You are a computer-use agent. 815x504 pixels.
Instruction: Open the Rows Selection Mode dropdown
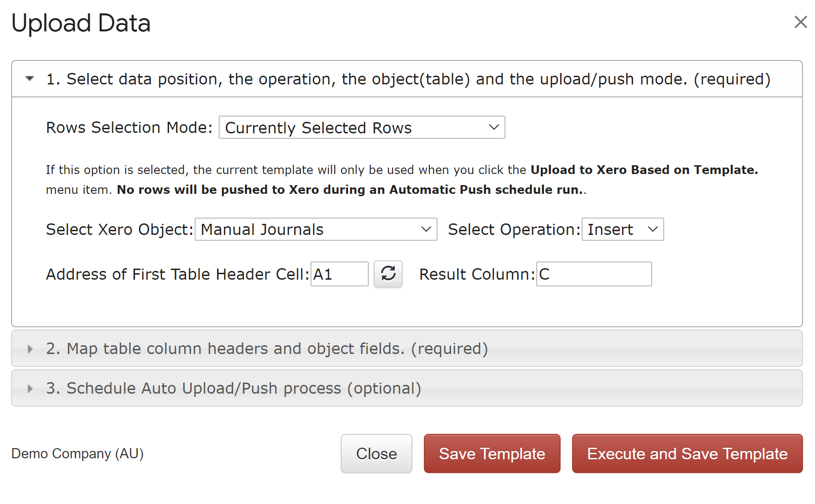(x=362, y=127)
